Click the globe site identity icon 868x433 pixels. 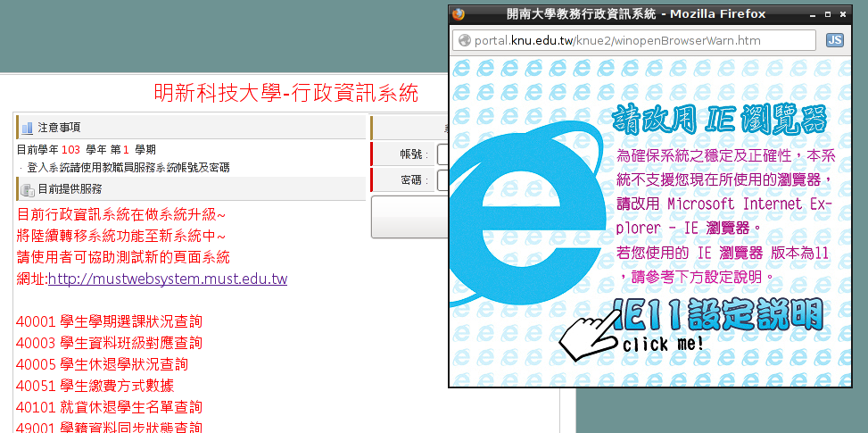point(465,40)
